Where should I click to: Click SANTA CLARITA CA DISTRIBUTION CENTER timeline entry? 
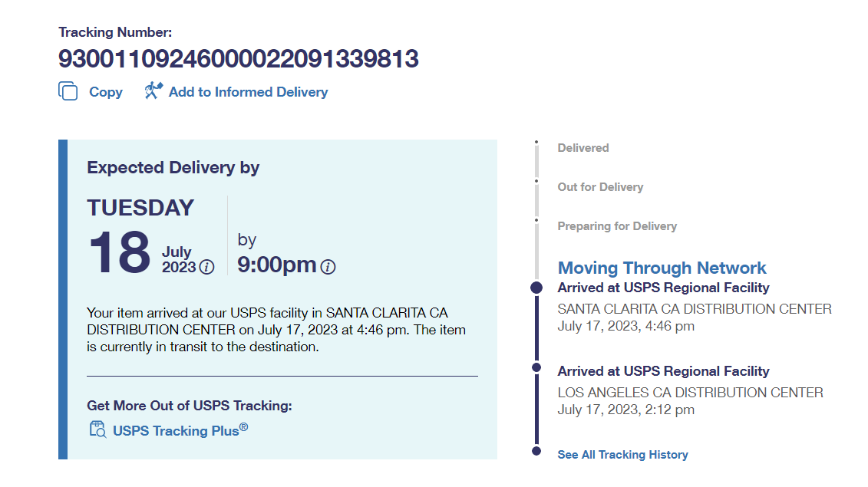point(695,309)
